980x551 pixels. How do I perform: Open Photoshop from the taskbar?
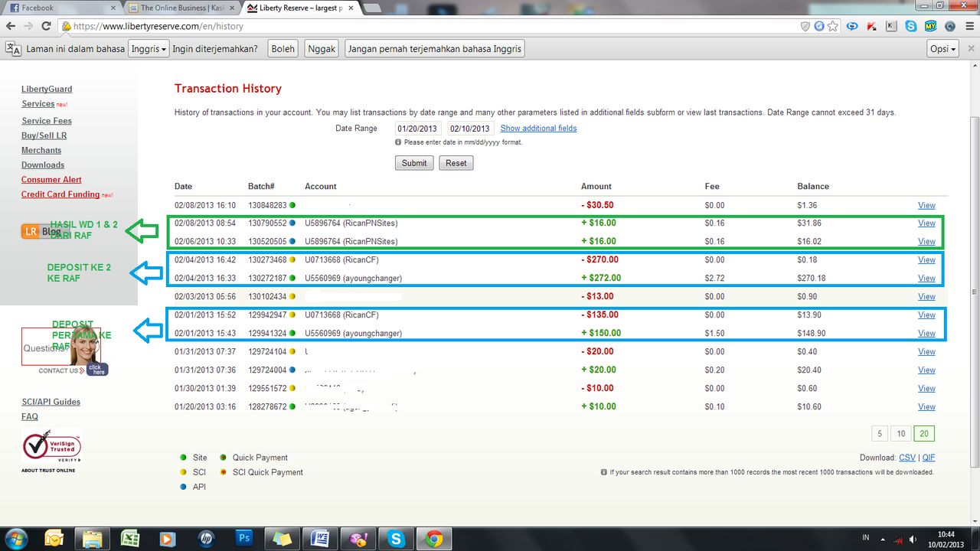coord(245,538)
